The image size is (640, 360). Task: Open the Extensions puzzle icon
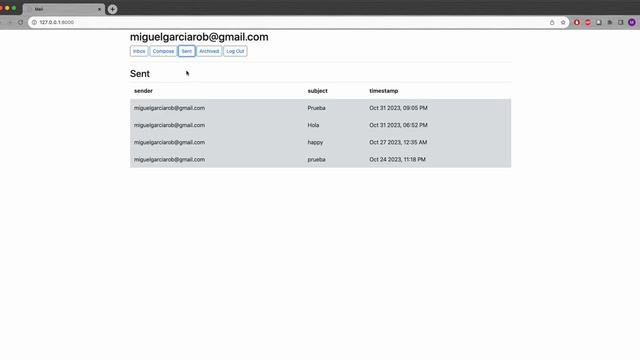pos(610,22)
